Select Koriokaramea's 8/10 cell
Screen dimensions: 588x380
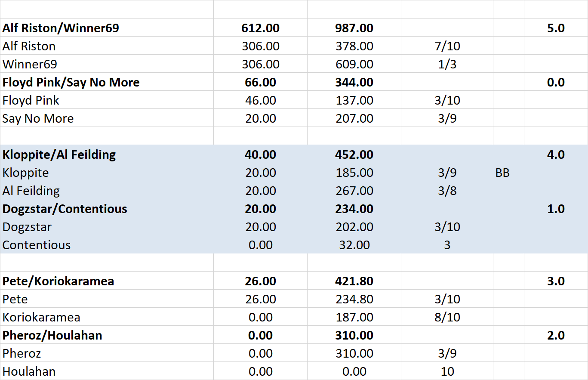point(447,317)
